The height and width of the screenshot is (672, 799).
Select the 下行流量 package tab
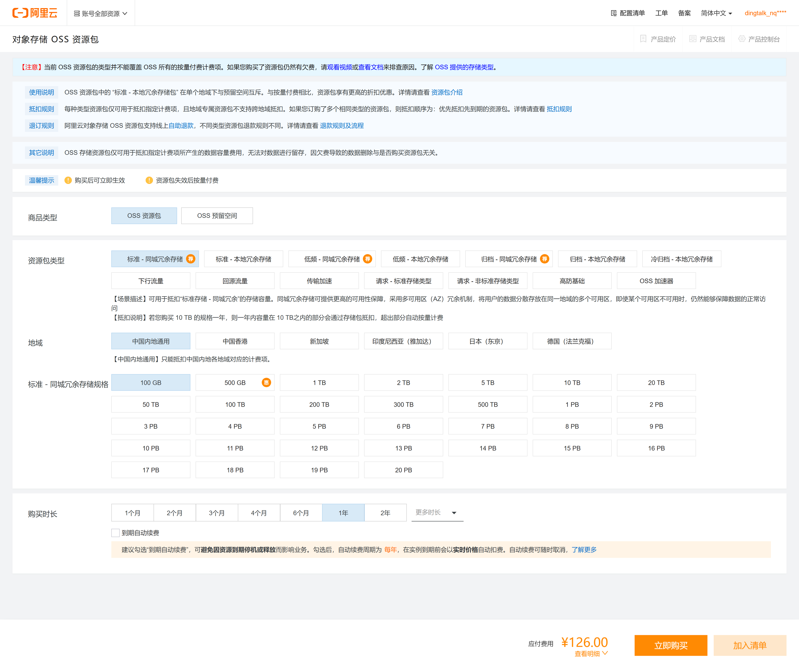coord(151,281)
